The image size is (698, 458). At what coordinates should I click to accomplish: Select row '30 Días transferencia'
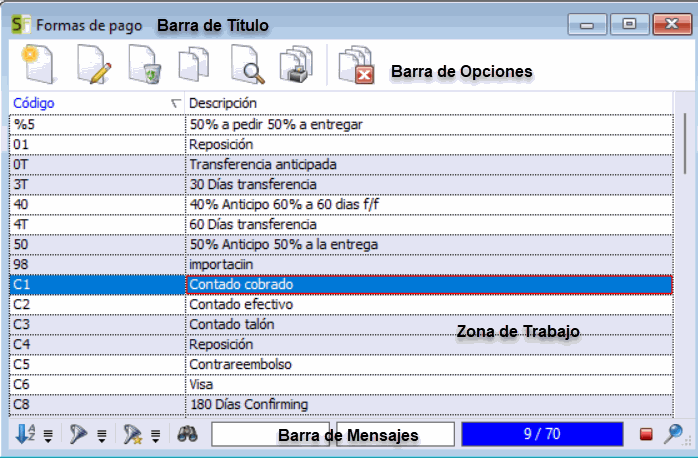click(341, 185)
